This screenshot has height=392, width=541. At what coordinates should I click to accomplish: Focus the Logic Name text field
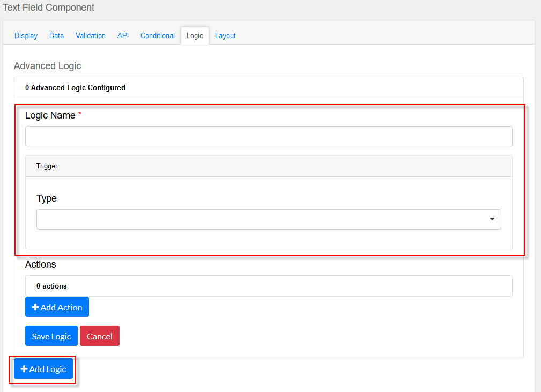269,136
